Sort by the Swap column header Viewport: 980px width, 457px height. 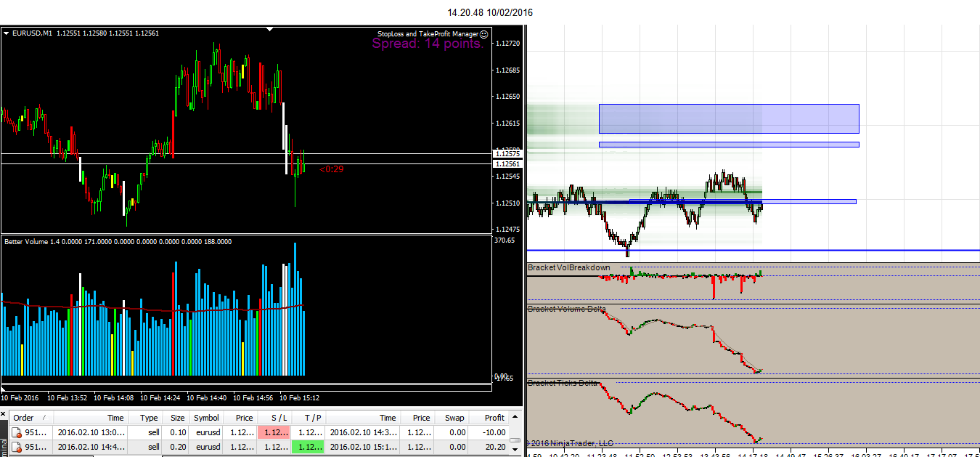point(450,418)
